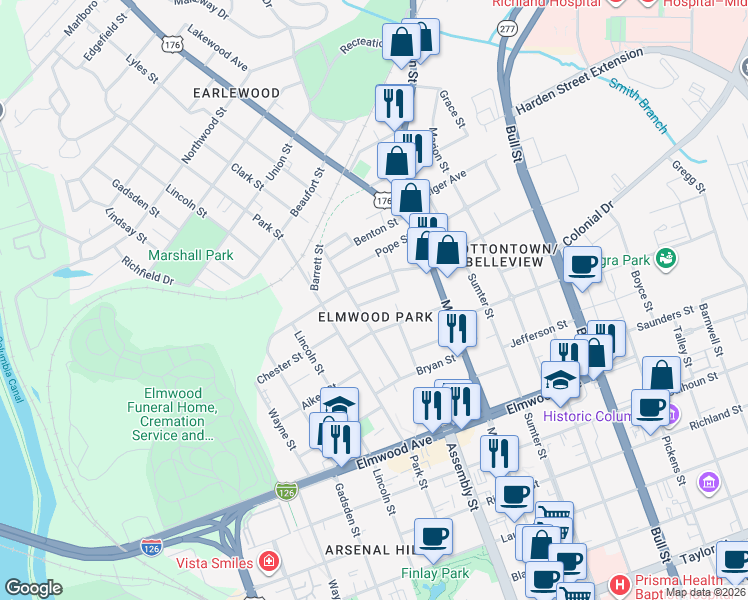
Task: Click the purple Historic Columbia label
Action: pyautogui.click(x=588, y=416)
